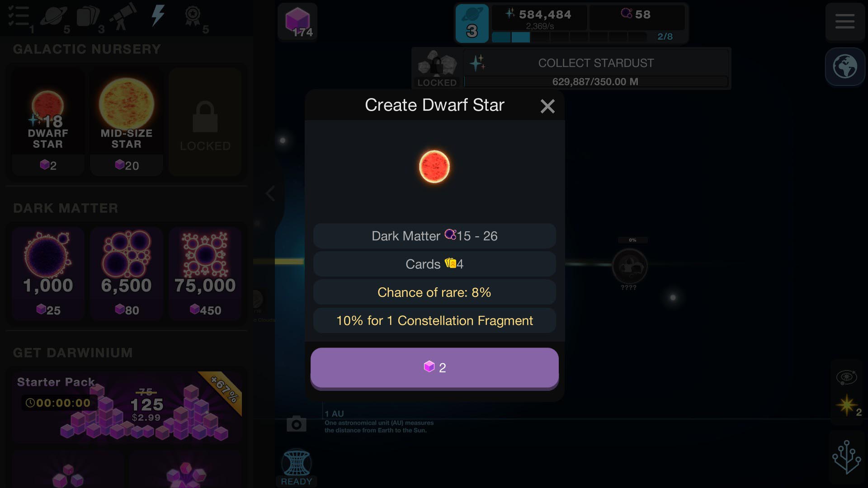The image size is (868, 488).
Task: Switch to the Earth globe view
Action: click(844, 66)
